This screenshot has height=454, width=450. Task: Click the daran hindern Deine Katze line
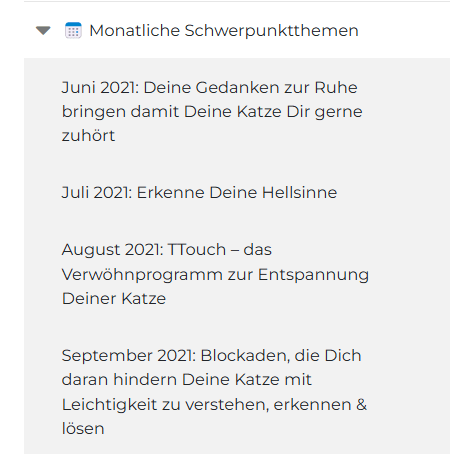[x=187, y=380]
